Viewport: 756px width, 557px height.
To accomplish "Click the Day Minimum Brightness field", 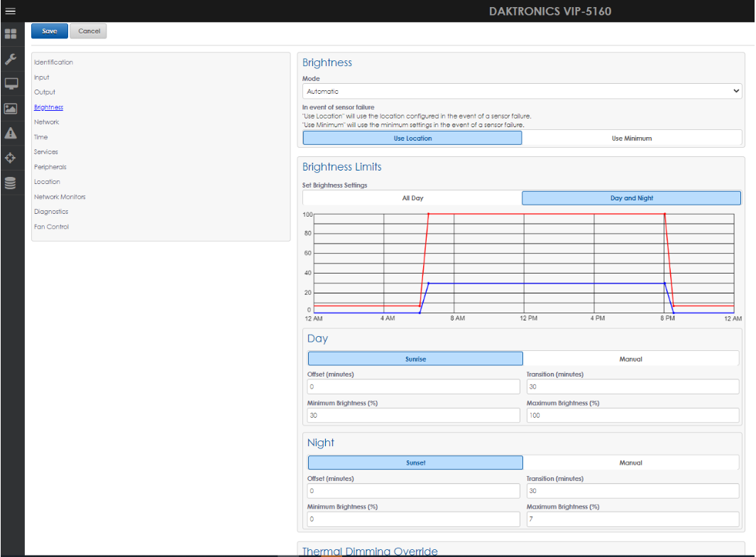I will (x=413, y=416).
